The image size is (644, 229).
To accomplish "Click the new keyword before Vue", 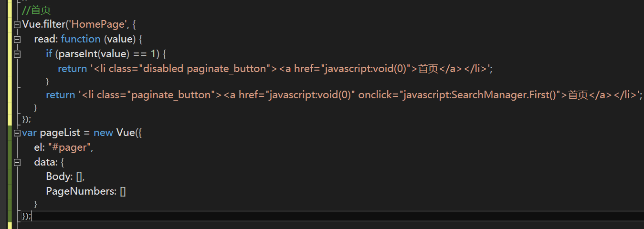I will coord(103,133).
